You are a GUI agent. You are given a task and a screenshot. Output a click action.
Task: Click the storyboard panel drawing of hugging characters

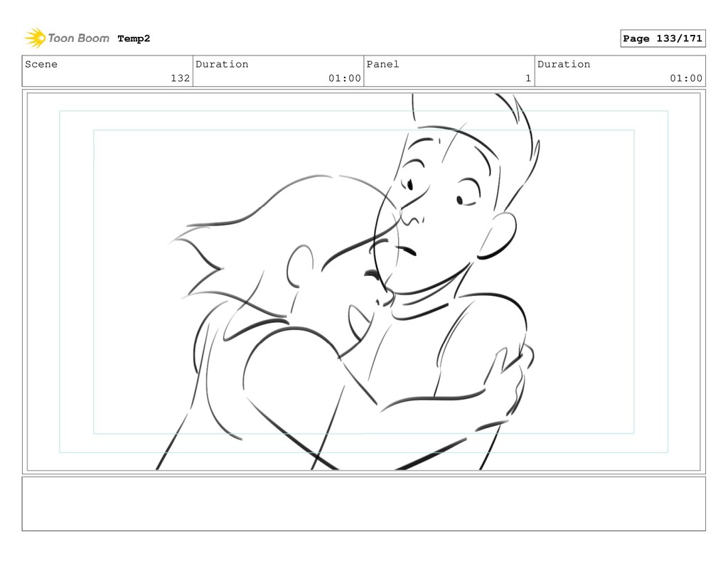click(363, 282)
